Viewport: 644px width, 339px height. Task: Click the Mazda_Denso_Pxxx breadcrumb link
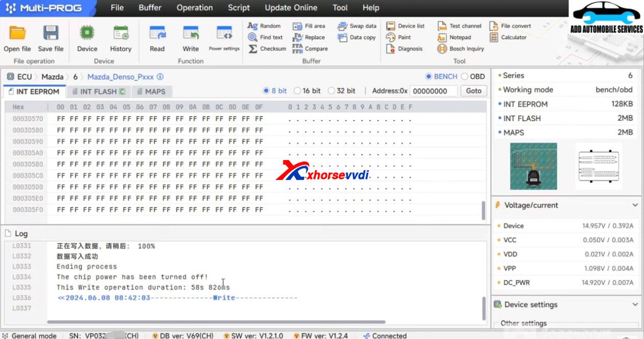(120, 77)
